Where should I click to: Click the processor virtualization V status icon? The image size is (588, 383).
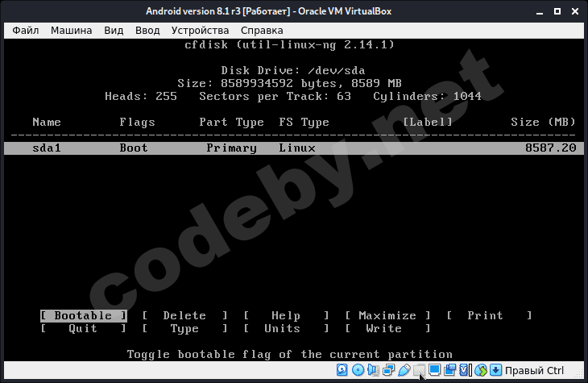pyautogui.click(x=465, y=370)
